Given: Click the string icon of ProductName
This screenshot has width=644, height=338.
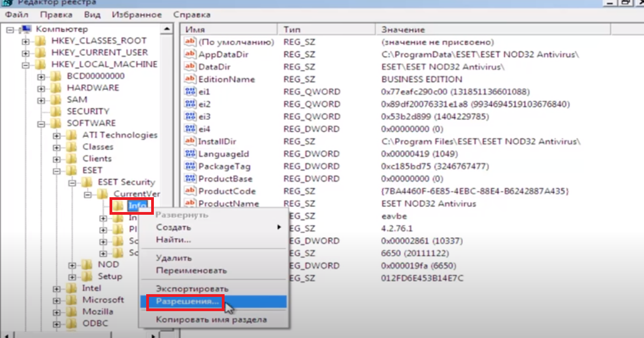Looking at the screenshot, I should click(190, 203).
